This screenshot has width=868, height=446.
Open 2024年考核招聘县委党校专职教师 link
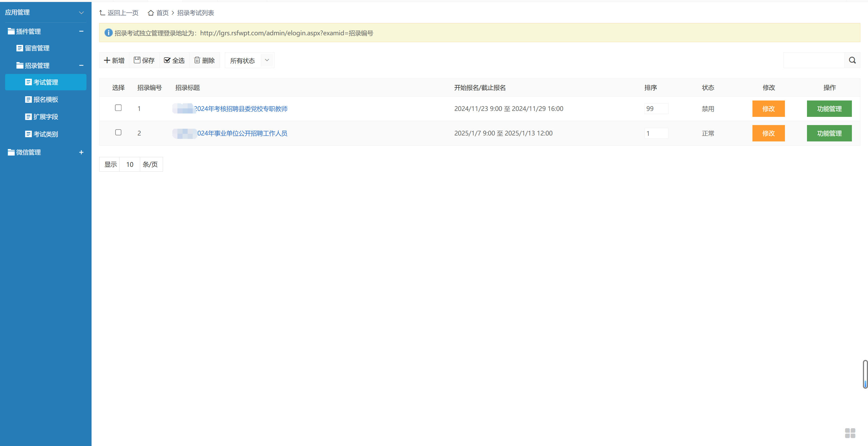click(240, 109)
